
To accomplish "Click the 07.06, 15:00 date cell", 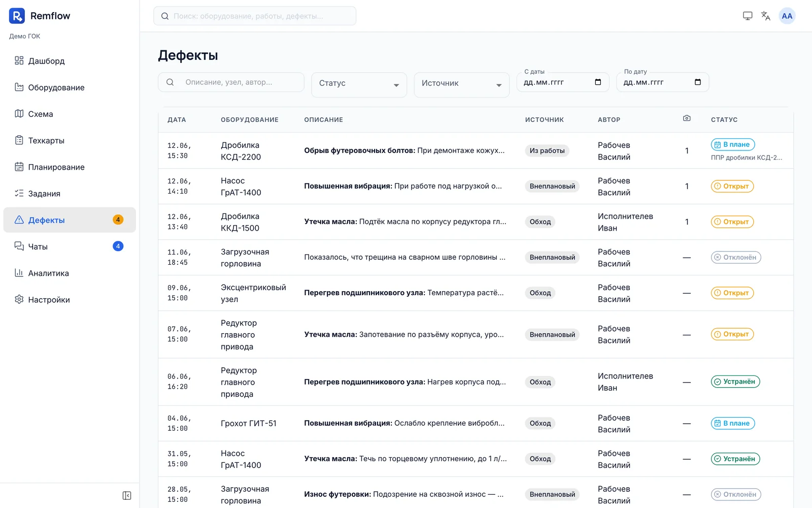I will (x=179, y=334).
